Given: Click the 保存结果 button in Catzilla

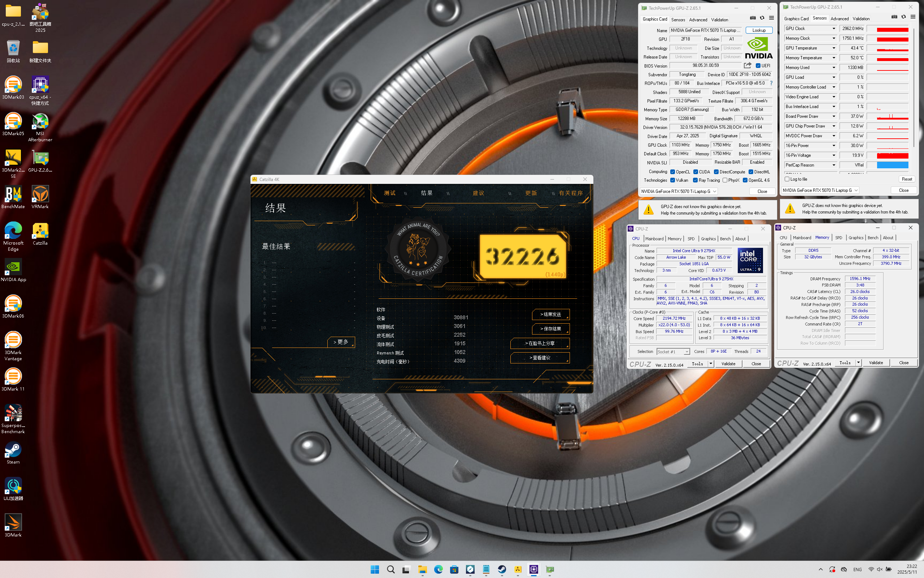Looking at the screenshot, I should click(550, 329).
